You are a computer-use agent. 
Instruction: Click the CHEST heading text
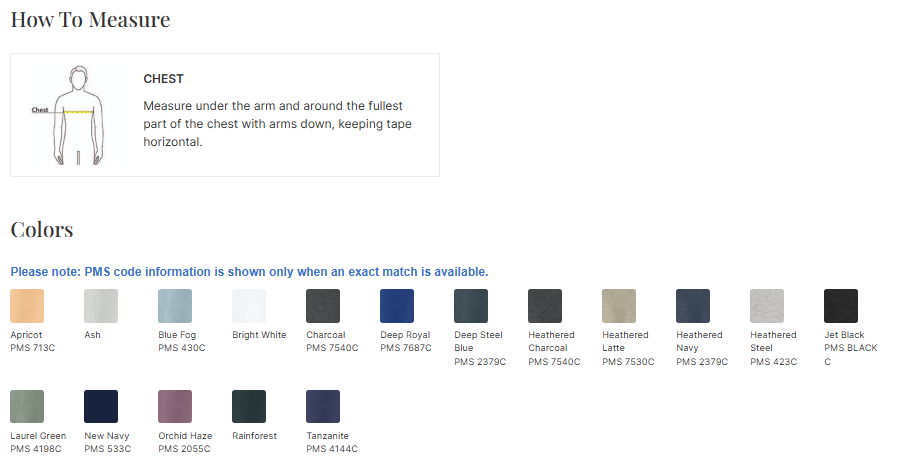164,79
